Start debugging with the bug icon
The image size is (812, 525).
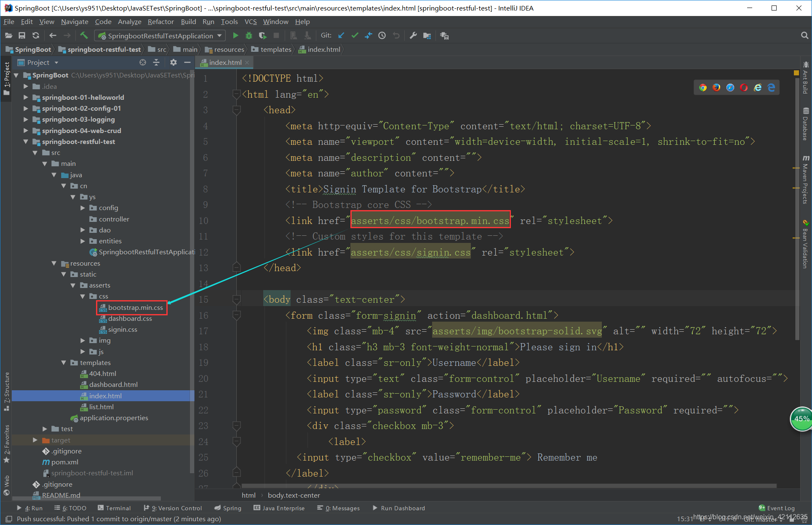[x=249, y=36]
